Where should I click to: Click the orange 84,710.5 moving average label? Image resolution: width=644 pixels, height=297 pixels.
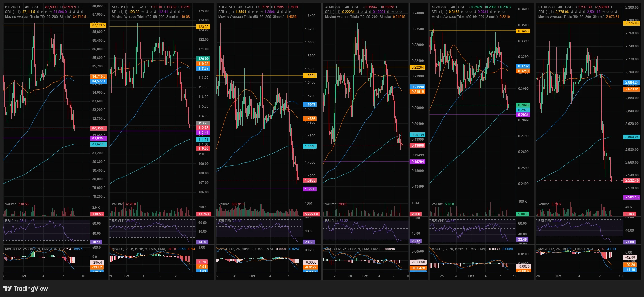[98, 77]
